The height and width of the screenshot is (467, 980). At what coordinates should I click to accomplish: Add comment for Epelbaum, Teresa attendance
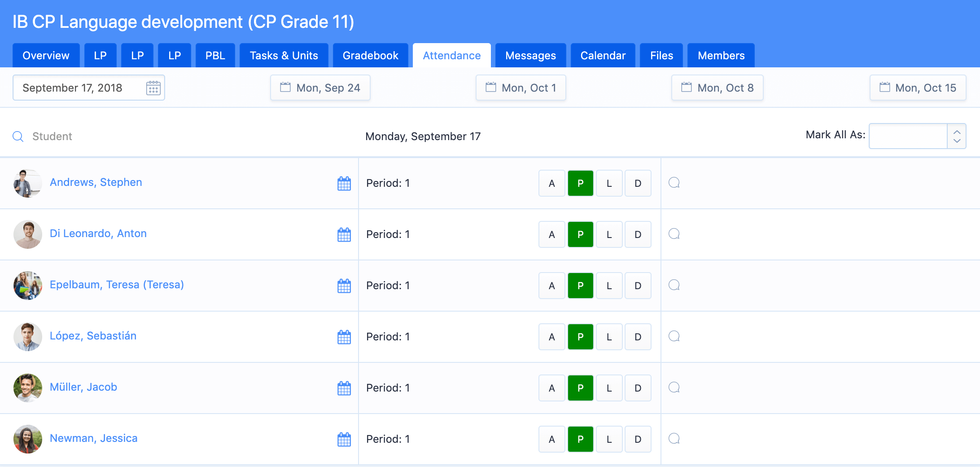click(674, 285)
